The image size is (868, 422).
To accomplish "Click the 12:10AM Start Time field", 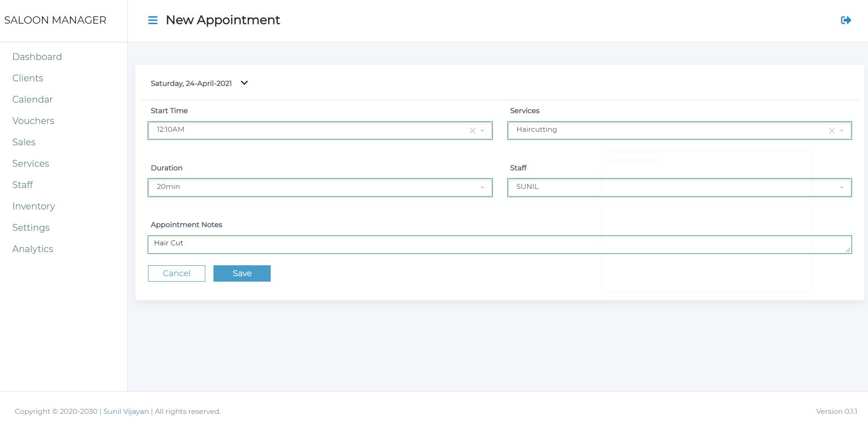I will 320,131.
